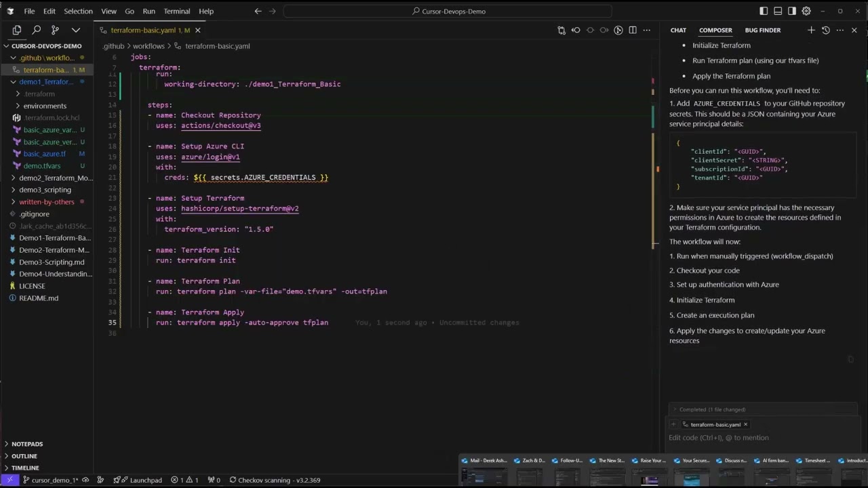The image size is (868, 488).
Task: Expand the demo2_Terraform_Mo... folder
Action: coord(47,178)
